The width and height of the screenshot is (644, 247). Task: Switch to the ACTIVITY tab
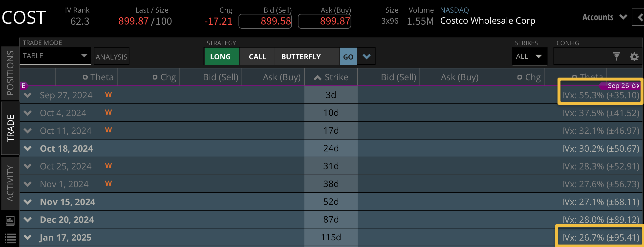pos(10,183)
